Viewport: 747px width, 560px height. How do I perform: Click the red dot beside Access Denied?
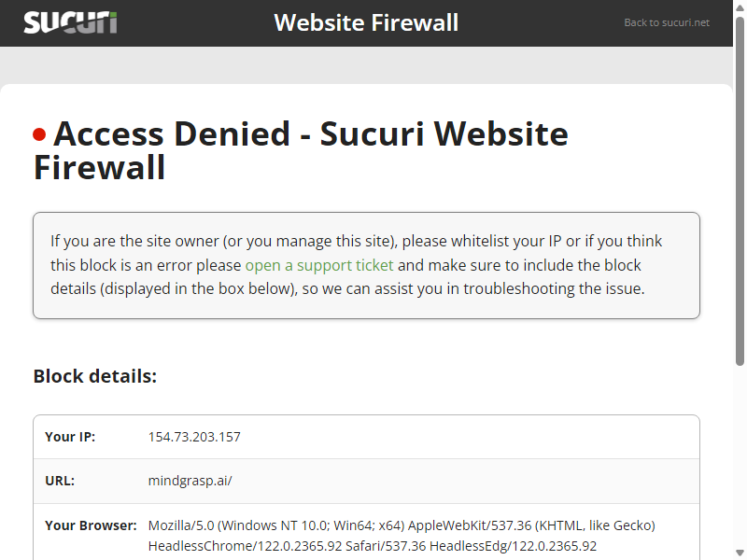click(x=39, y=134)
